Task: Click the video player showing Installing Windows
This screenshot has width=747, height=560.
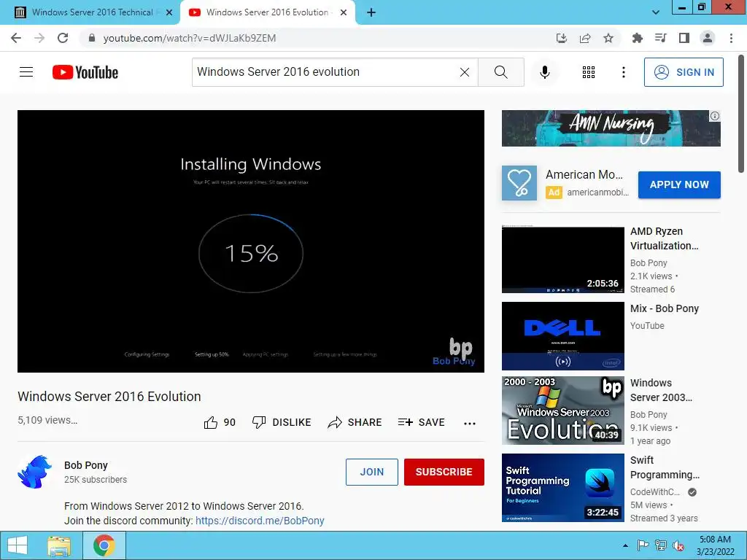Action: (x=251, y=241)
